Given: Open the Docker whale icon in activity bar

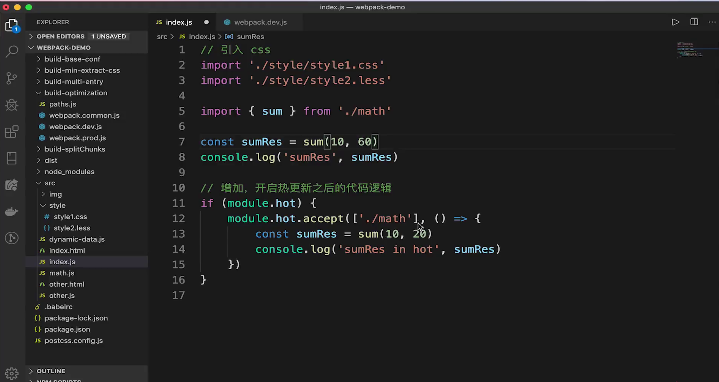Looking at the screenshot, I should point(11,212).
